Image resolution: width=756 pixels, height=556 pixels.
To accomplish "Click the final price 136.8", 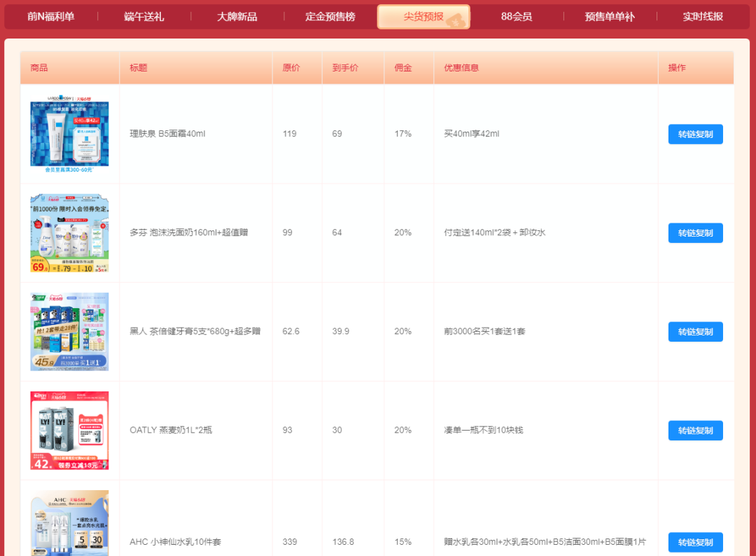I will coord(343,543).
